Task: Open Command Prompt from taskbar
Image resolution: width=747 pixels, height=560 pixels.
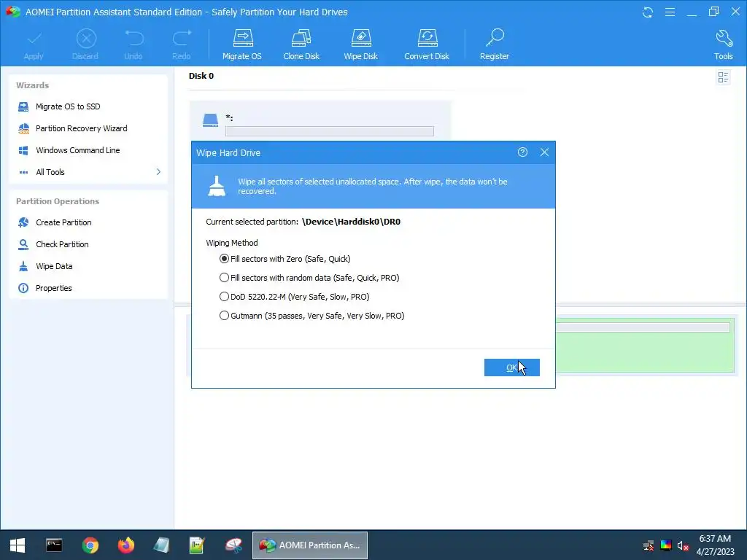Action: click(54, 545)
